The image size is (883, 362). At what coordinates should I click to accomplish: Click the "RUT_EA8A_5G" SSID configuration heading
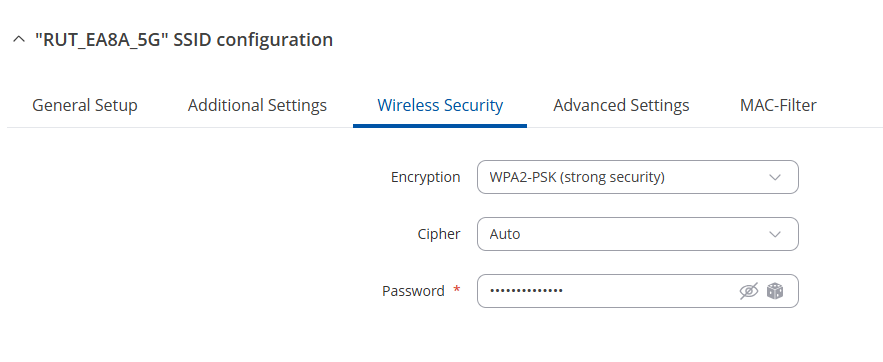point(184,40)
